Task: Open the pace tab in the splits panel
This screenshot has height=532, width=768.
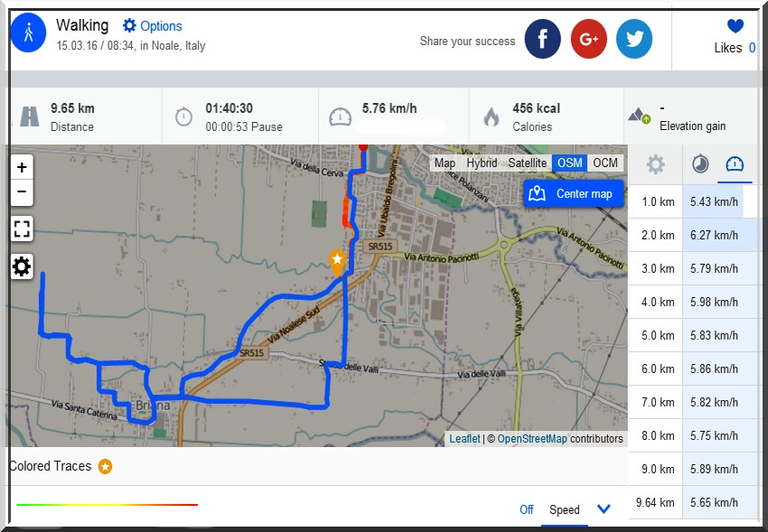Action: pos(700,164)
